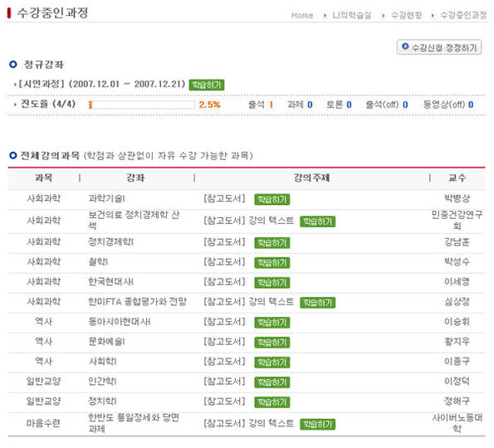The height and width of the screenshot is (448, 494).
Task: Open 학습하기 for 사회학I
Action: 272,362
